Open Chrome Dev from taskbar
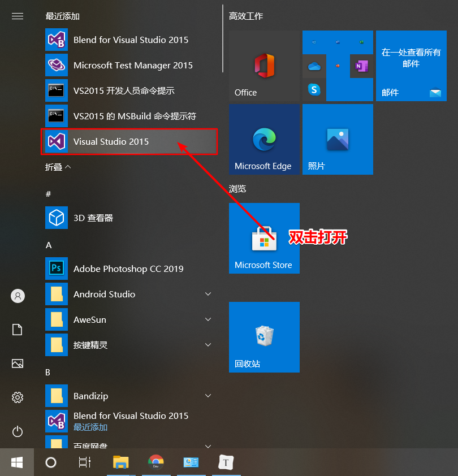Screen dimensions: 458x476 [156, 462]
